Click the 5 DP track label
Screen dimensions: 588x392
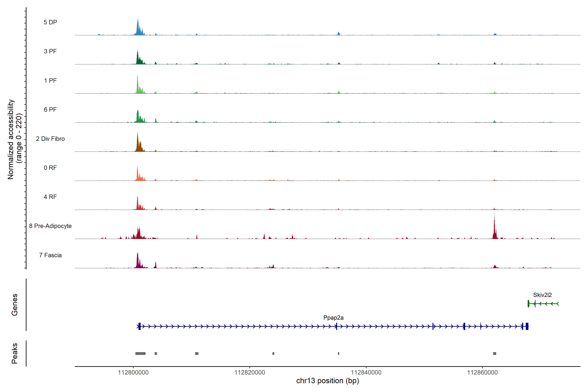(50, 22)
